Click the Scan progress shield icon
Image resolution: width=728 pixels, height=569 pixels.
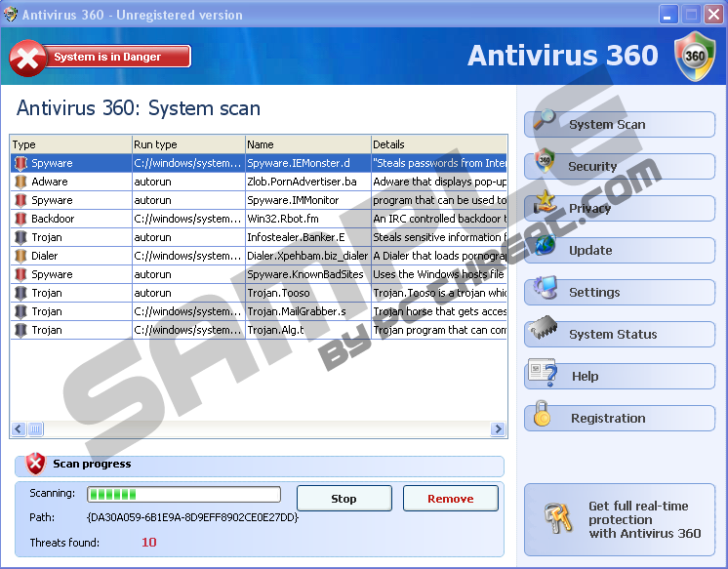35,464
